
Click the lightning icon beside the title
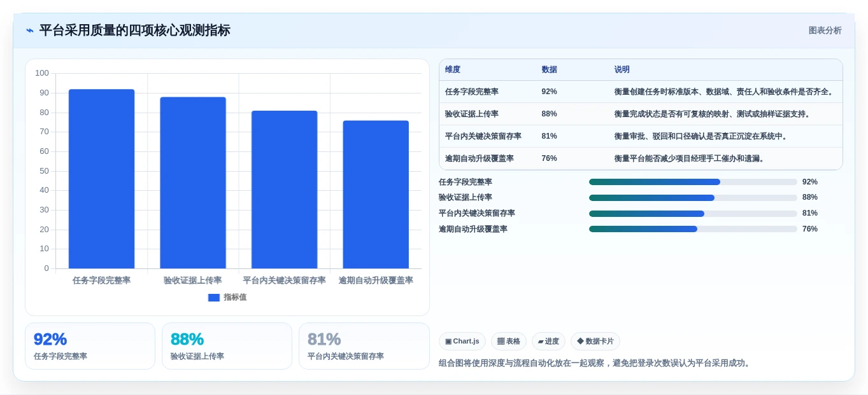(30, 31)
